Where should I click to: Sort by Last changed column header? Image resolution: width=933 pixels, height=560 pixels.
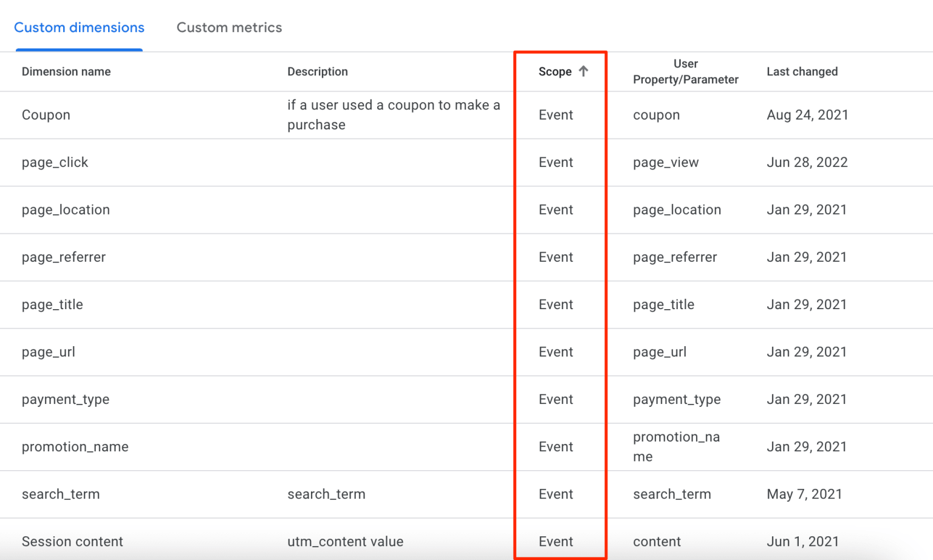tap(802, 71)
